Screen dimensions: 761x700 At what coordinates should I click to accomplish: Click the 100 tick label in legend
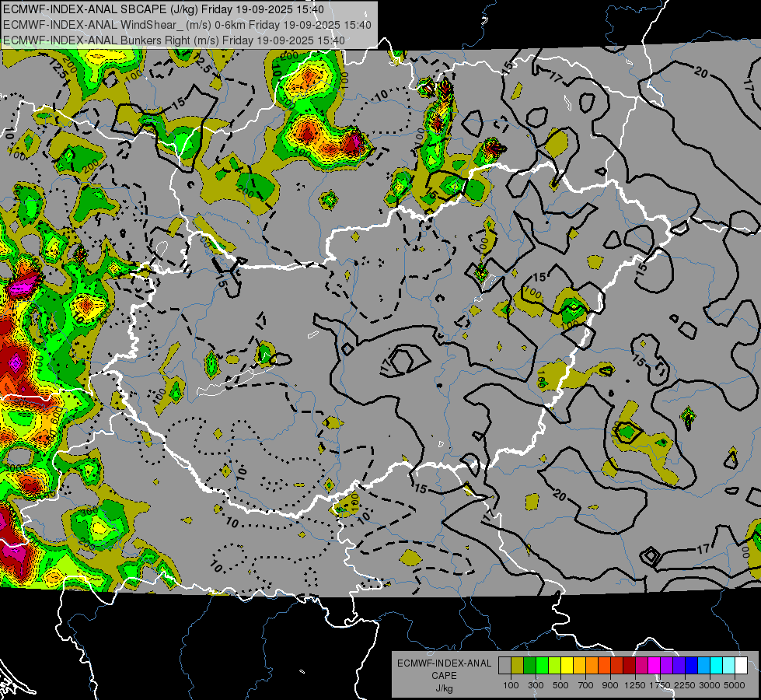point(511,685)
